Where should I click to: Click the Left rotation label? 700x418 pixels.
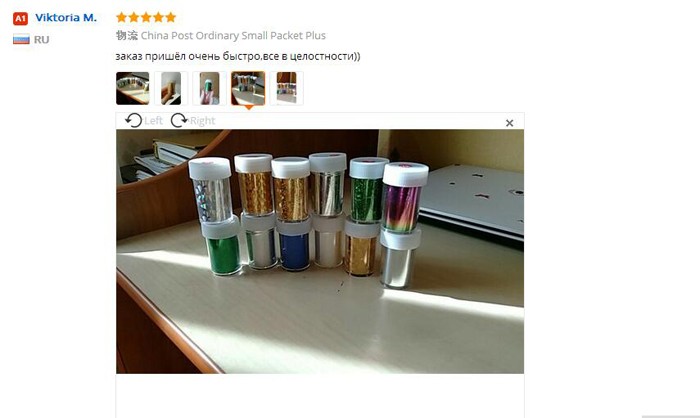pyautogui.click(x=154, y=121)
